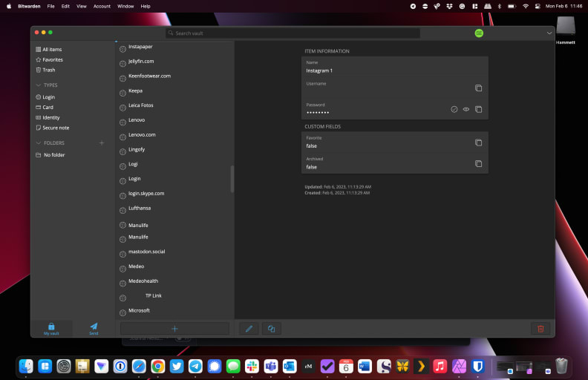Screen dimensions: 588x380
Task: Open the Apple menu
Action: point(9,6)
